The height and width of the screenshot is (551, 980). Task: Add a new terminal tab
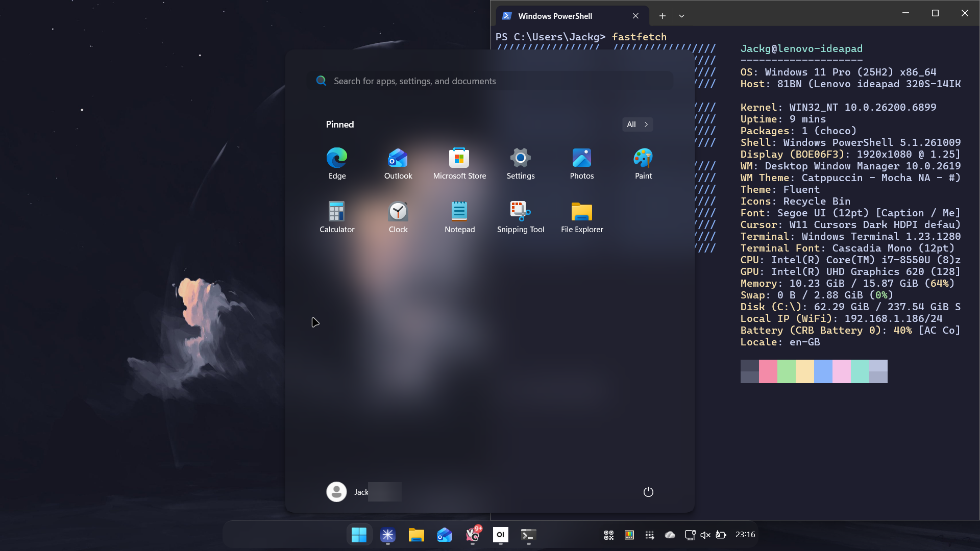[x=662, y=16]
